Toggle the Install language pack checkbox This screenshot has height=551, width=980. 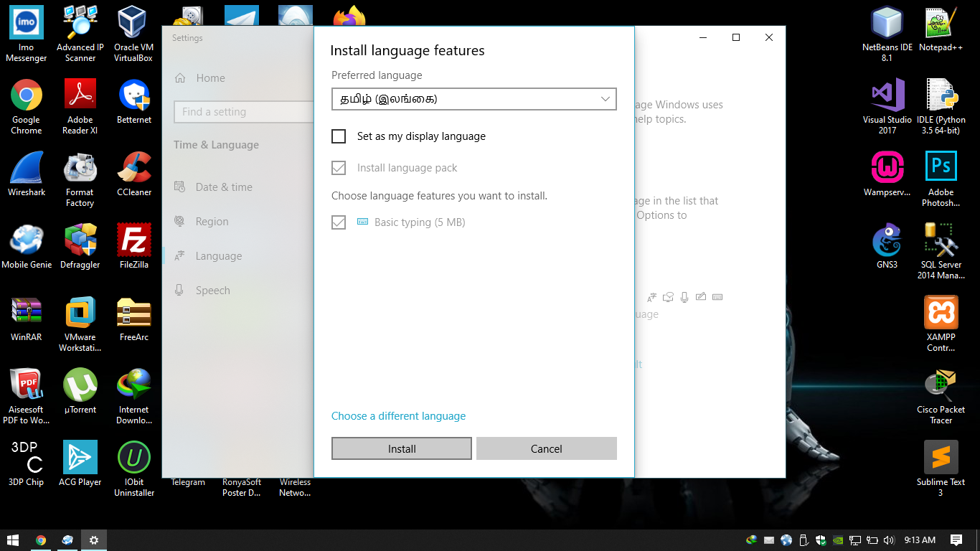(338, 167)
